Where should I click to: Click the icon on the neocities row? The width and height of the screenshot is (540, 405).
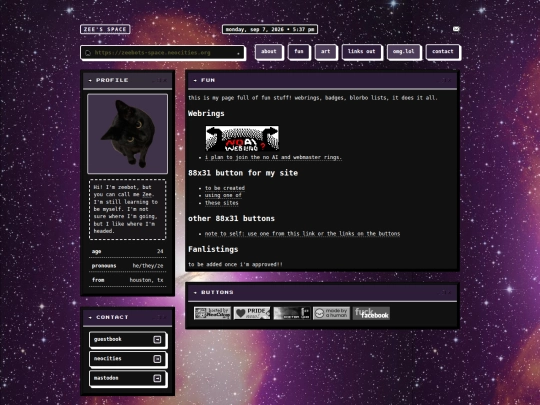[157, 359]
